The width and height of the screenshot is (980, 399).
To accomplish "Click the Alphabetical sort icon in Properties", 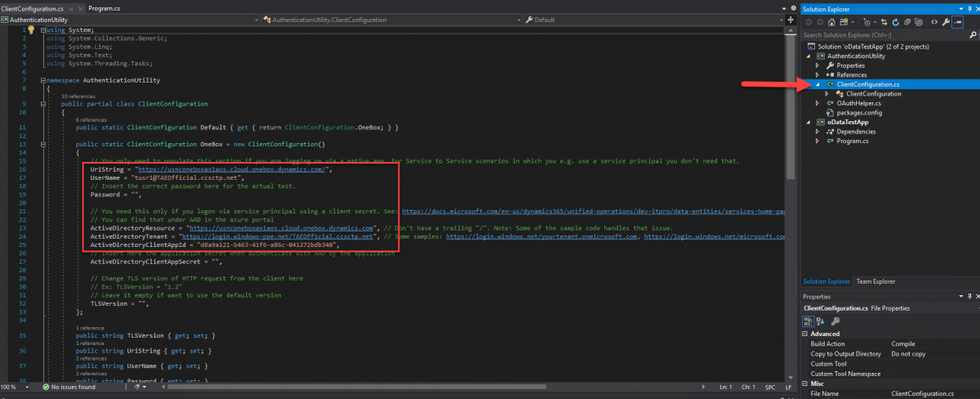I will click(819, 321).
